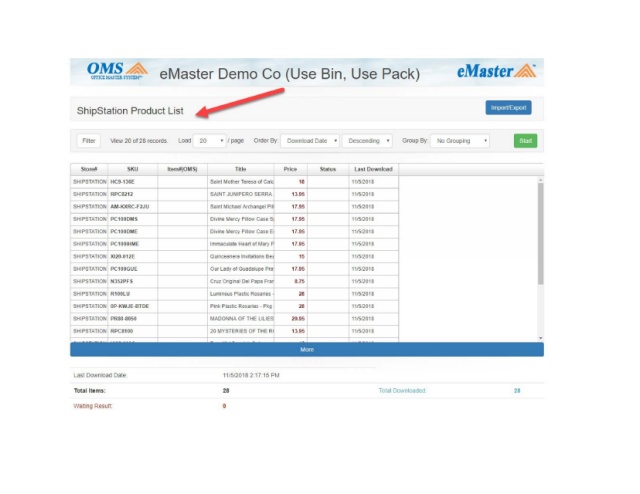Change the Descending sort direction dropdown
This screenshot has height=494, width=640.
pos(367,141)
